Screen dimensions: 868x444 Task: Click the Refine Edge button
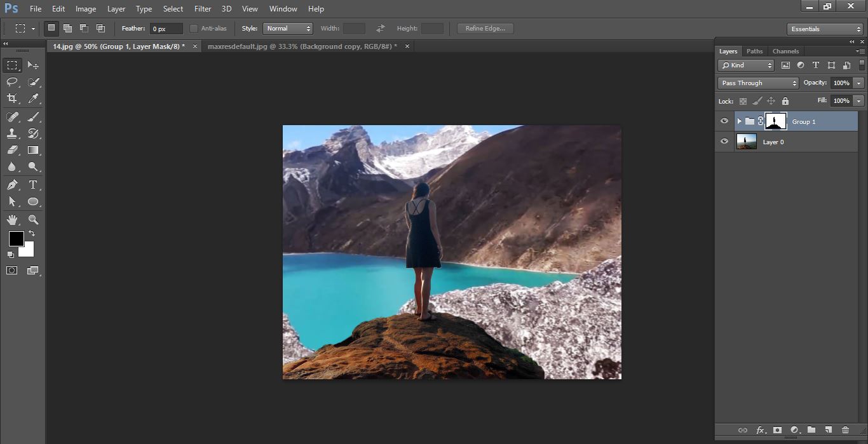point(485,28)
